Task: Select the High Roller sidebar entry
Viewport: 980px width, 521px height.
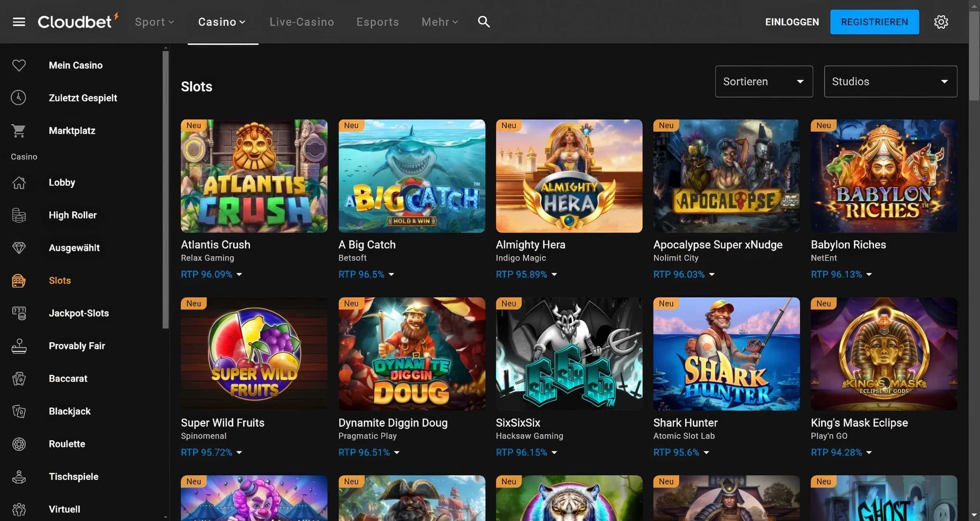Action: pos(72,215)
